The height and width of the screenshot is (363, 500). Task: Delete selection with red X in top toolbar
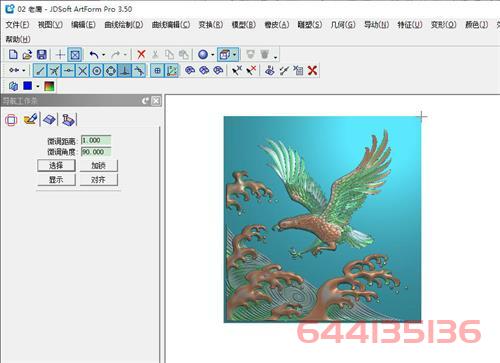tap(141, 55)
